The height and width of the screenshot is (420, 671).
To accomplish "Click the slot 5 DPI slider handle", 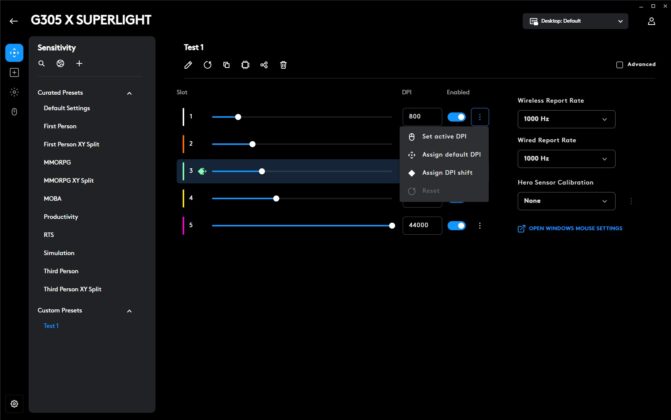I will click(x=392, y=226).
